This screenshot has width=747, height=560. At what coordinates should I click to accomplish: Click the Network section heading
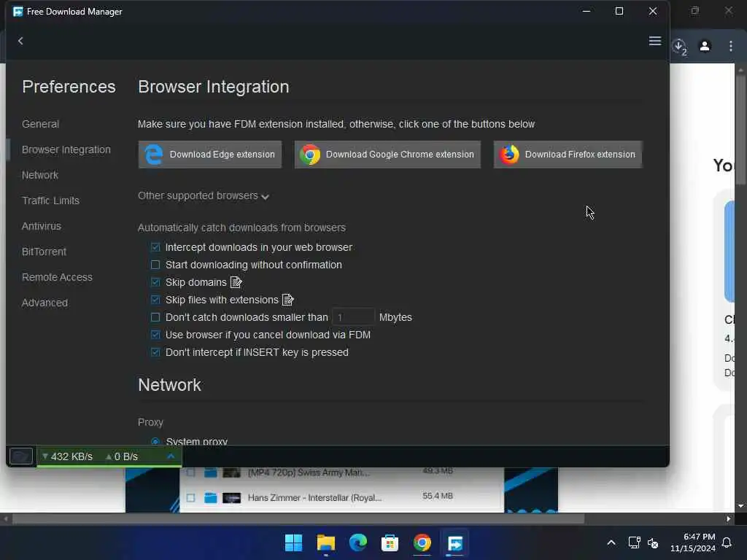pos(169,385)
